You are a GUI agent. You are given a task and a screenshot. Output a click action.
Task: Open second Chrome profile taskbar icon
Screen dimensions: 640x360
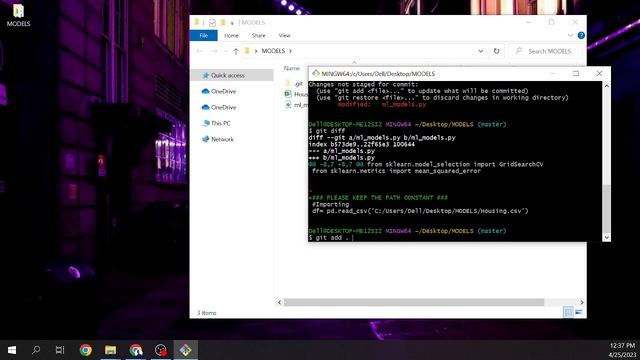click(136, 350)
